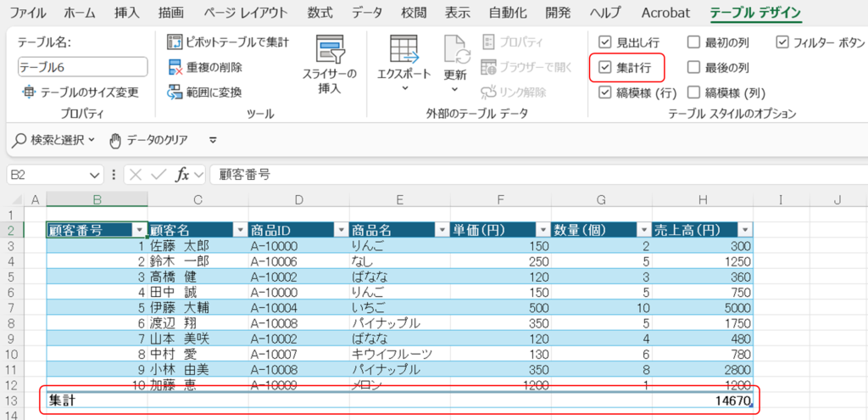The image size is (868, 420).
Task: Open the 売上高(円) filter dropdown
Action: 744,230
